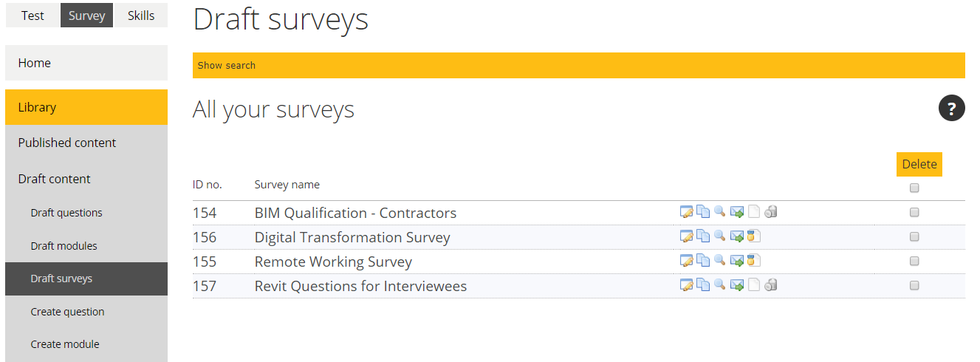980x362 pixels.
Task: Copy the Digital Transformation Survey
Action: pos(704,237)
